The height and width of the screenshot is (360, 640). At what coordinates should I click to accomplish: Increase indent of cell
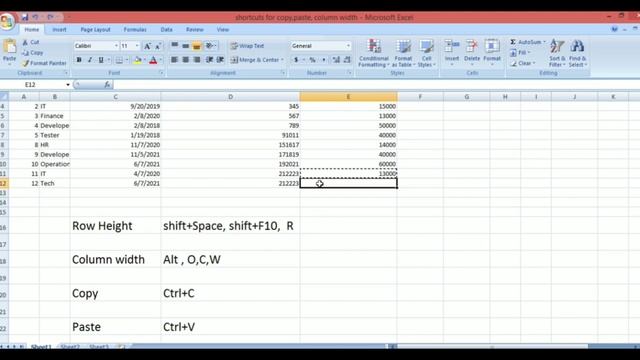coord(220,60)
